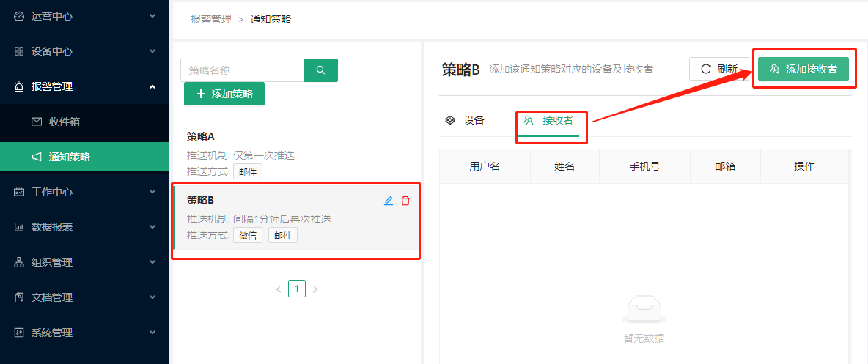The width and height of the screenshot is (868, 364).
Task: Click the 添加接收者 button
Action: click(803, 69)
